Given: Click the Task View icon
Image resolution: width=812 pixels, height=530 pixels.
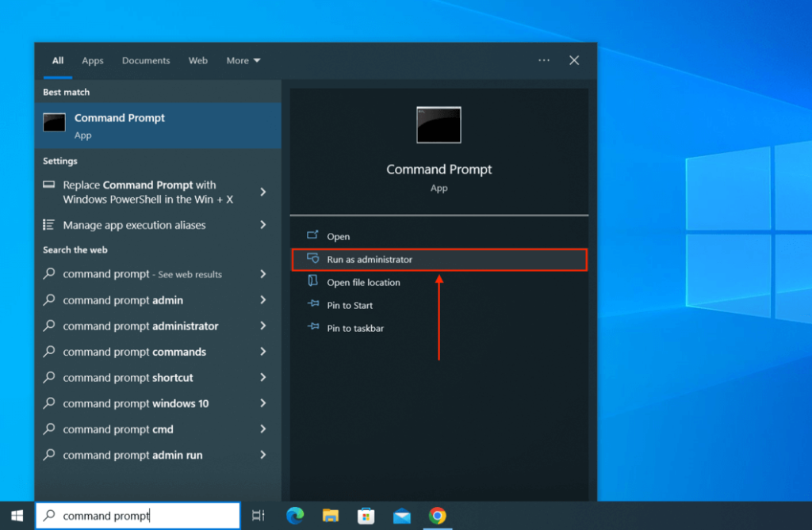Looking at the screenshot, I should (258, 516).
